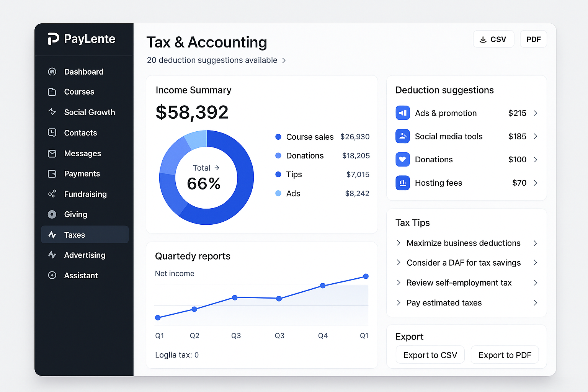Click the $26,930 Course sales amount
Image resolution: width=588 pixels, height=392 pixels.
point(355,137)
